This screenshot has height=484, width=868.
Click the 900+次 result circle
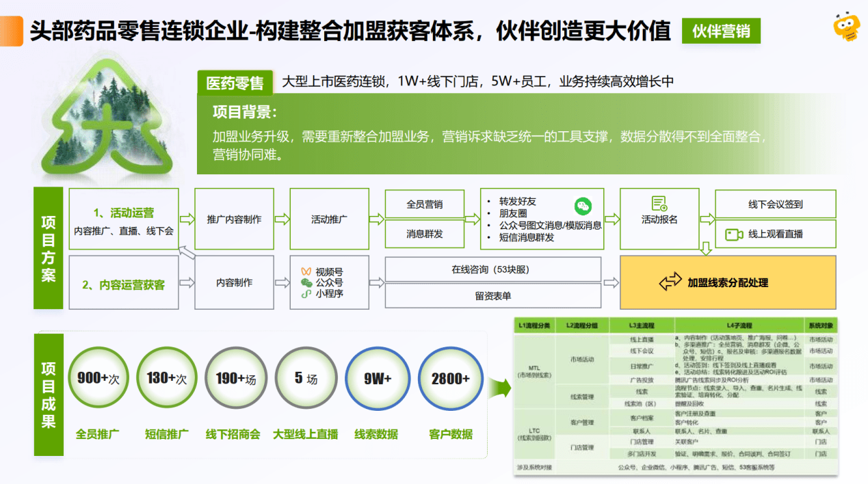pos(98,378)
